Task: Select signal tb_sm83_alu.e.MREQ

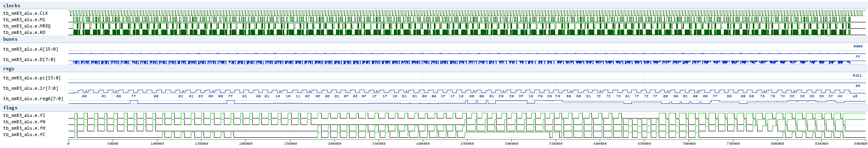Action: (27, 26)
